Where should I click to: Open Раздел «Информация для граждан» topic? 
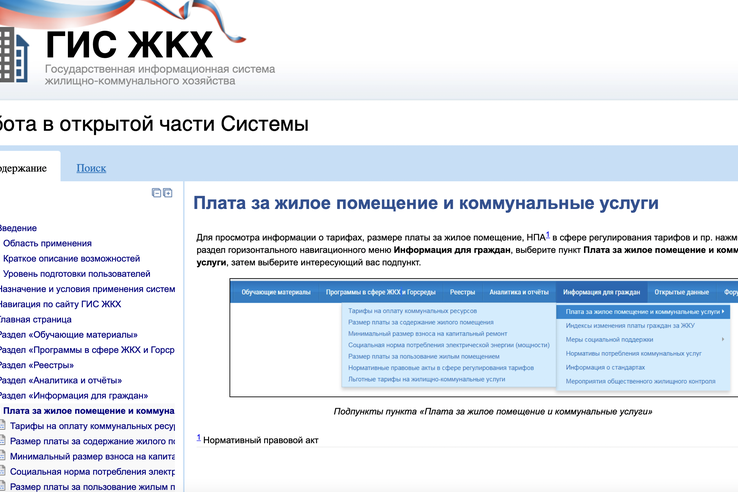point(73,395)
